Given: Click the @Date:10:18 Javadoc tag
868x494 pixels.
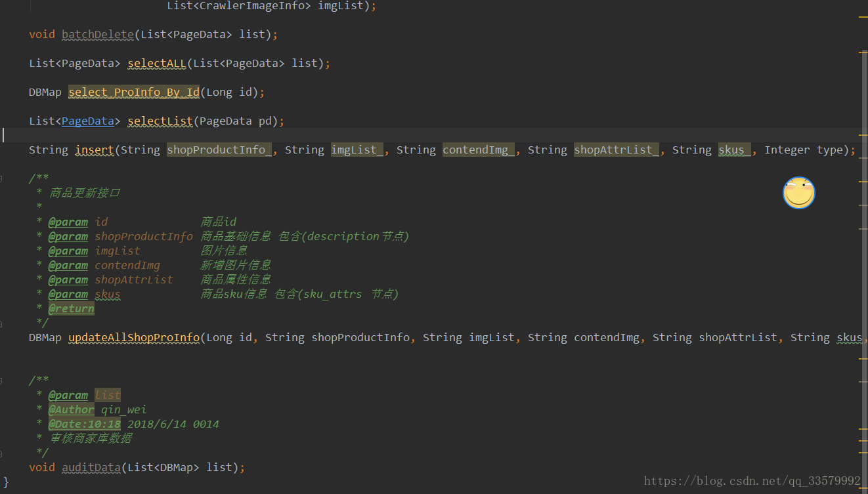Looking at the screenshot, I should 84,424.
